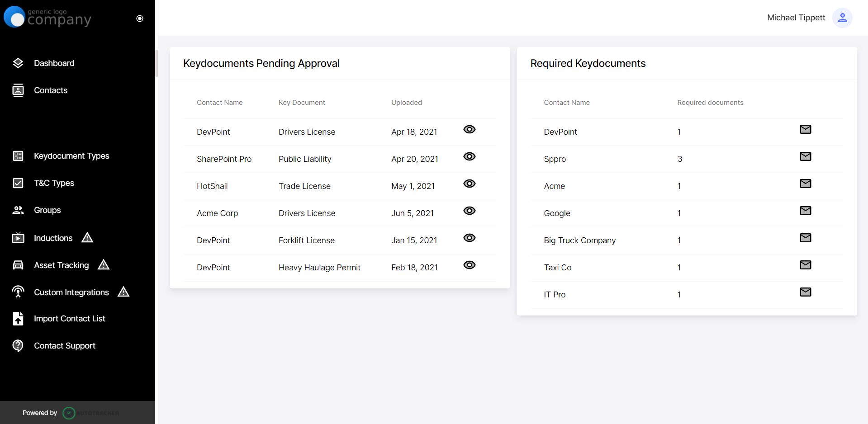View HotSnail Trade License document
The image size is (868, 424).
(x=470, y=184)
